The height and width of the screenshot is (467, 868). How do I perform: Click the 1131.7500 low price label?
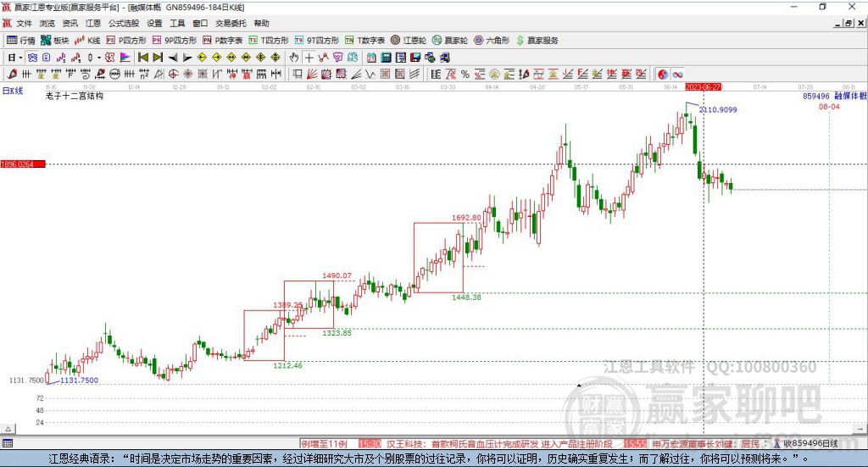79,381
